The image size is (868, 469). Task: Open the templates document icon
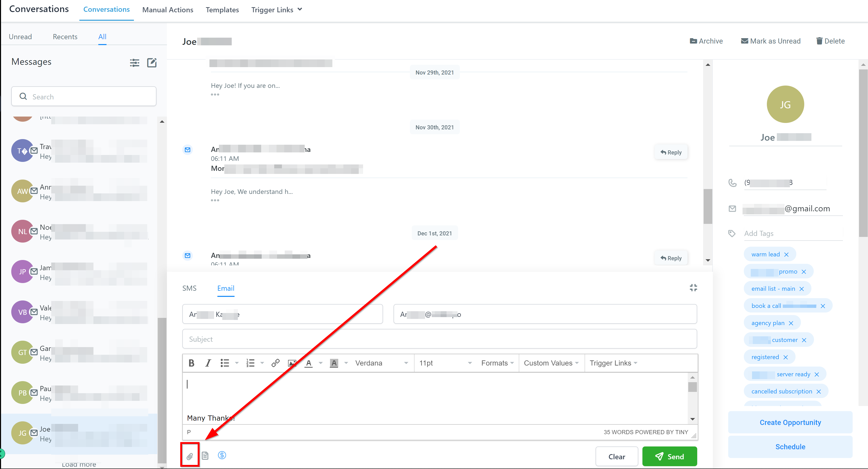(205, 455)
